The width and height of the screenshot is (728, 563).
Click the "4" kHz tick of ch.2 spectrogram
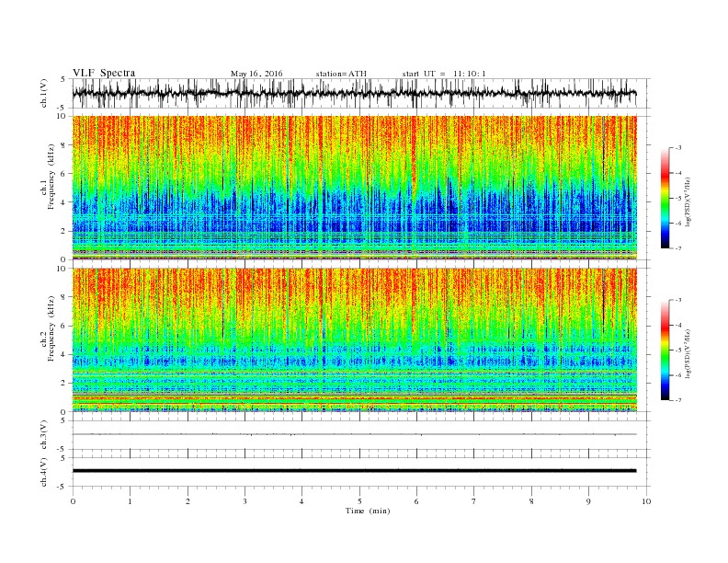[x=64, y=354]
